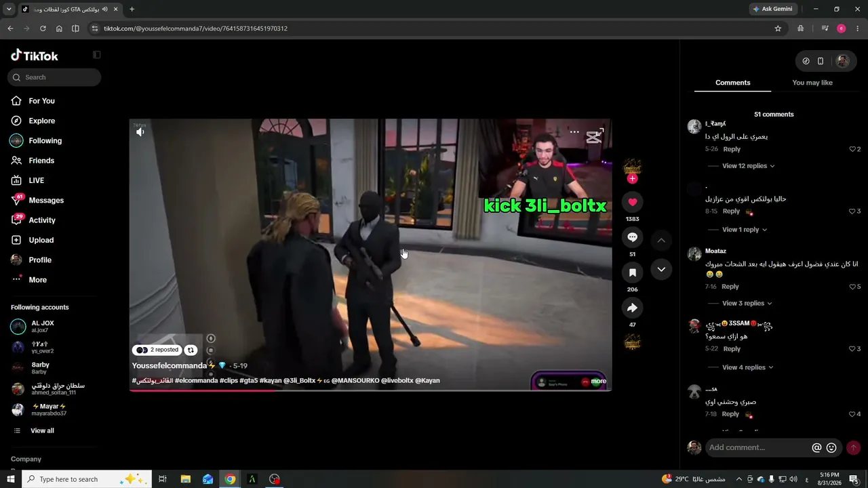Image resolution: width=868 pixels, height=488 pixels.
Task: Expand View 3 replies
Action: pos(747,304)
